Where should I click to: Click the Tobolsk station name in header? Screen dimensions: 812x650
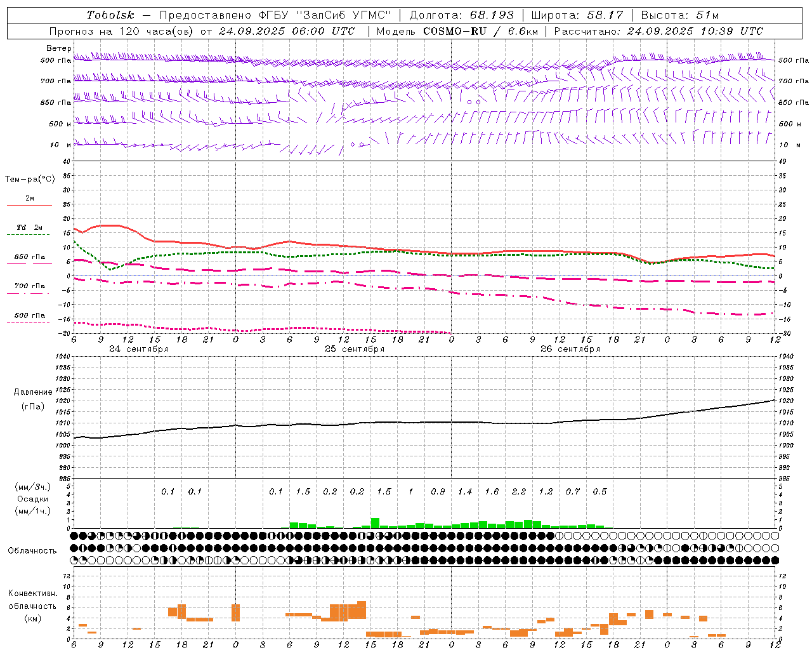110,15
